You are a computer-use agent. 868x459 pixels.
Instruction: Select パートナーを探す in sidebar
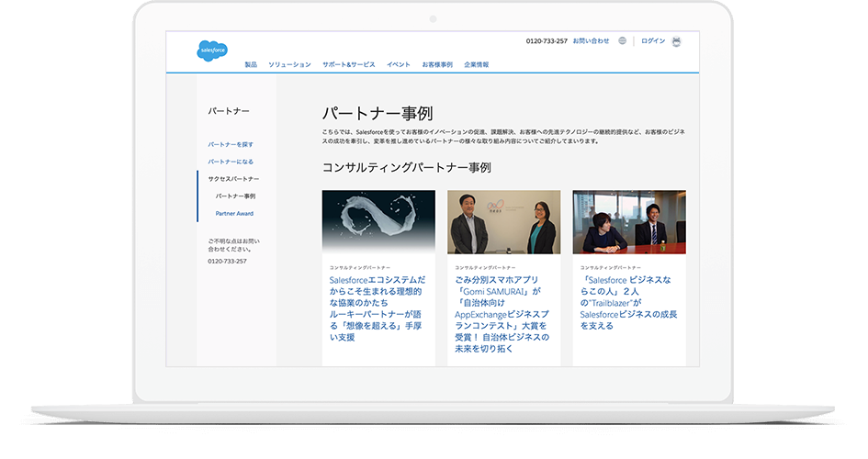[231, 144]
